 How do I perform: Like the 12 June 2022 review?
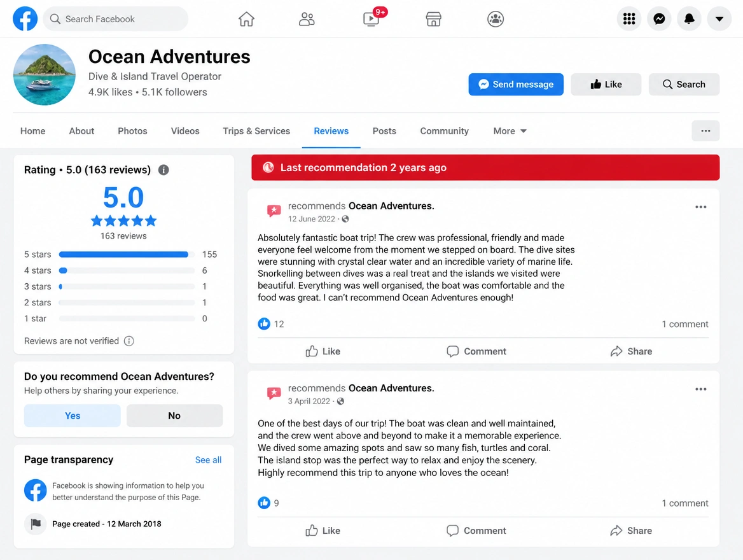[x=323, y=351]
